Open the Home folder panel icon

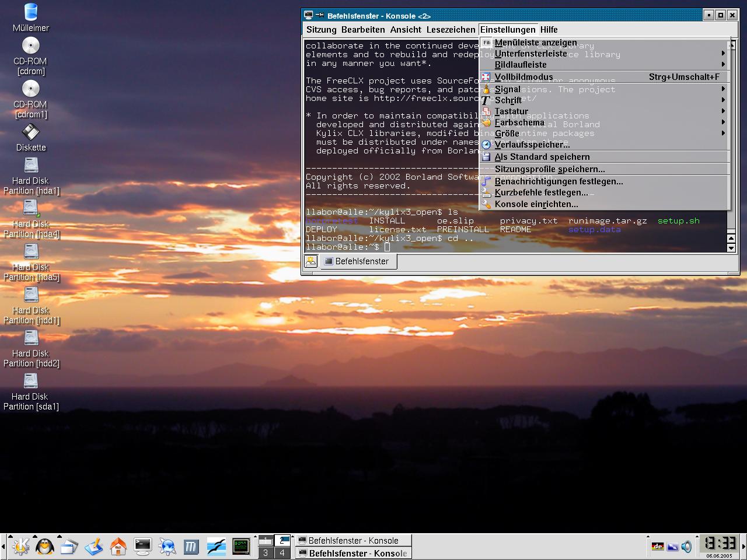(x=118, y=547)
